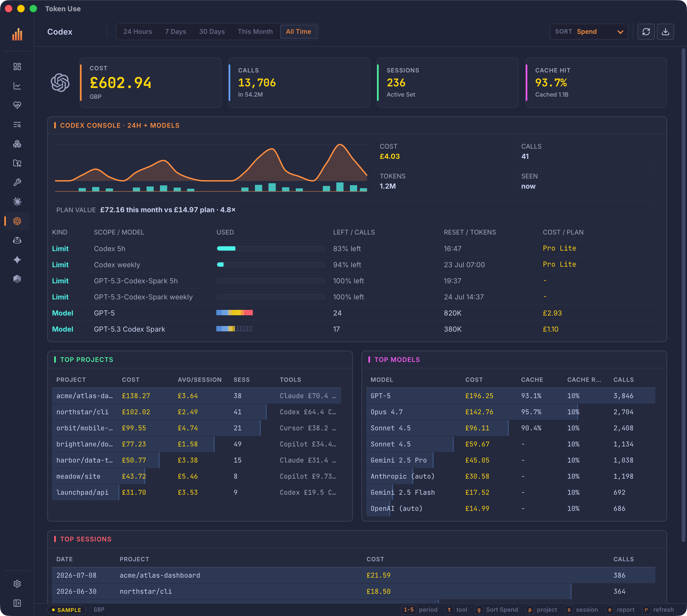Viewport: 687px width, 616px height.
Task: Select the Opus 4.7 model row
Action: [511, 412]
